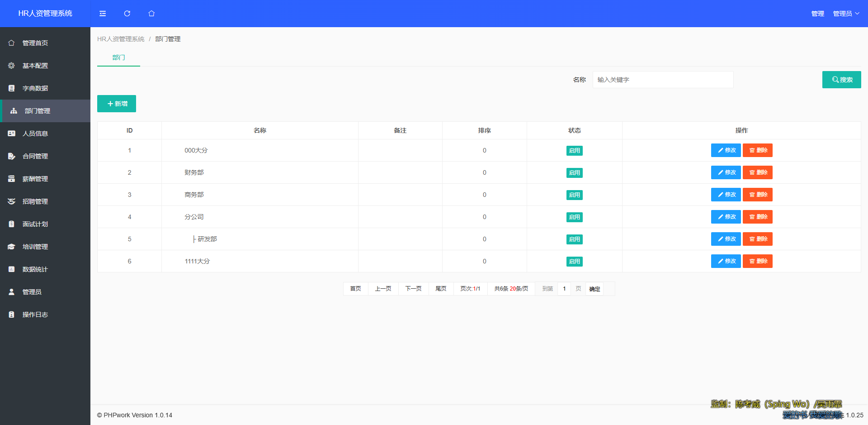Go to 合同管理 in sidebar
Viewport: 868px width, 425px height.
[x=35, y=156]
